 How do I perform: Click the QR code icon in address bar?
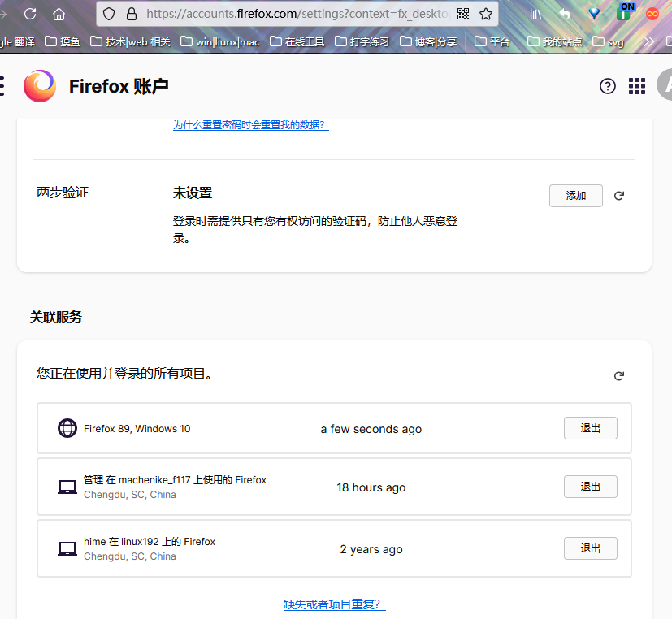463,14
